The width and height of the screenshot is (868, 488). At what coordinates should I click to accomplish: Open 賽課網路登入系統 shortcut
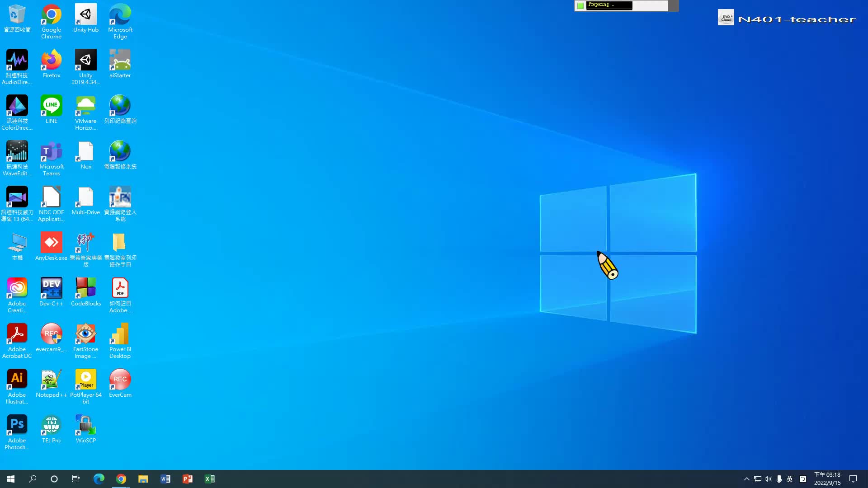(x=120, y=204)
